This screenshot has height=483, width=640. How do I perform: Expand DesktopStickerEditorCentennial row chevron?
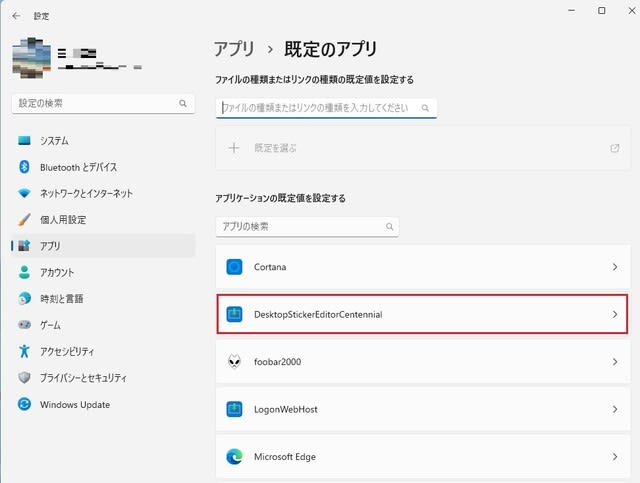coord(615,314)
